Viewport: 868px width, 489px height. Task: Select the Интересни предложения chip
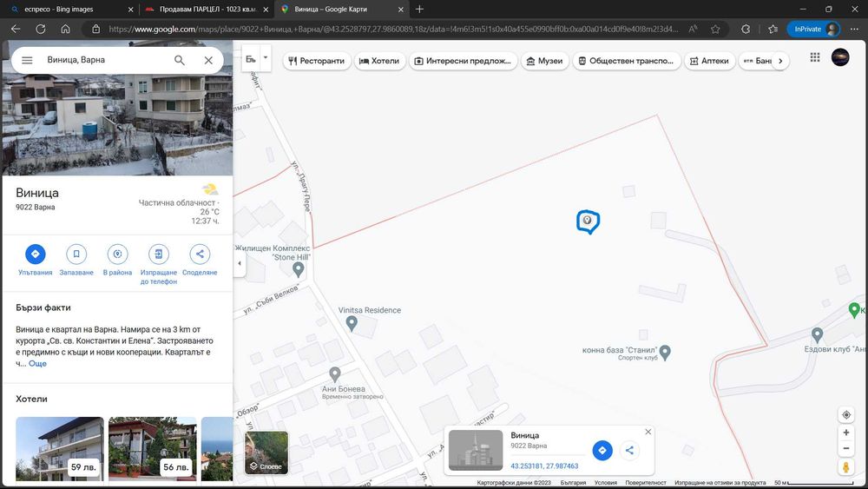pyautogui.click(x=463, y=61)
